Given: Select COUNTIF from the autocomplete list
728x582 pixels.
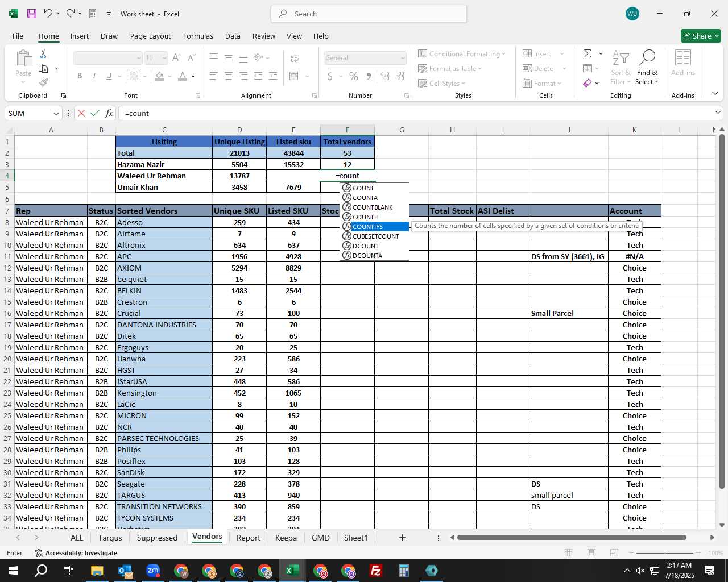Looking at the screenshot, I should (375, 217).
